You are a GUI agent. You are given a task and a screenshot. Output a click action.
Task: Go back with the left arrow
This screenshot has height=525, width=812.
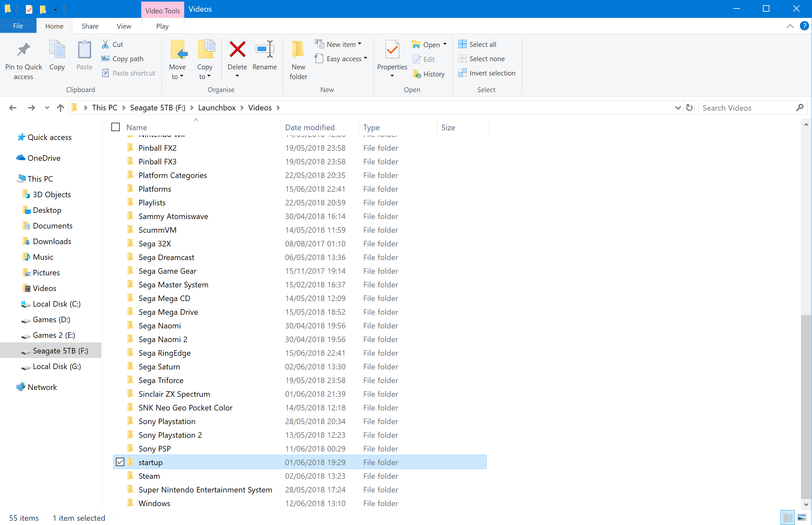13,108
